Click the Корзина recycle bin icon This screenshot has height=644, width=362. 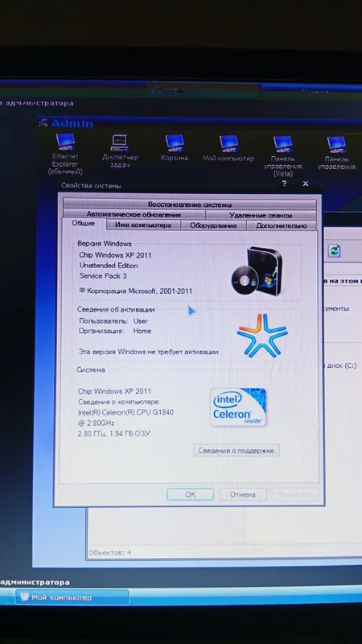tap(175, 148)
